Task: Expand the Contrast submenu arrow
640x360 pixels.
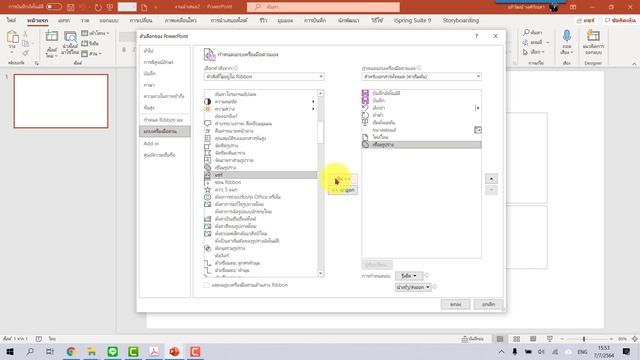Action: click(x=313, y=102)
